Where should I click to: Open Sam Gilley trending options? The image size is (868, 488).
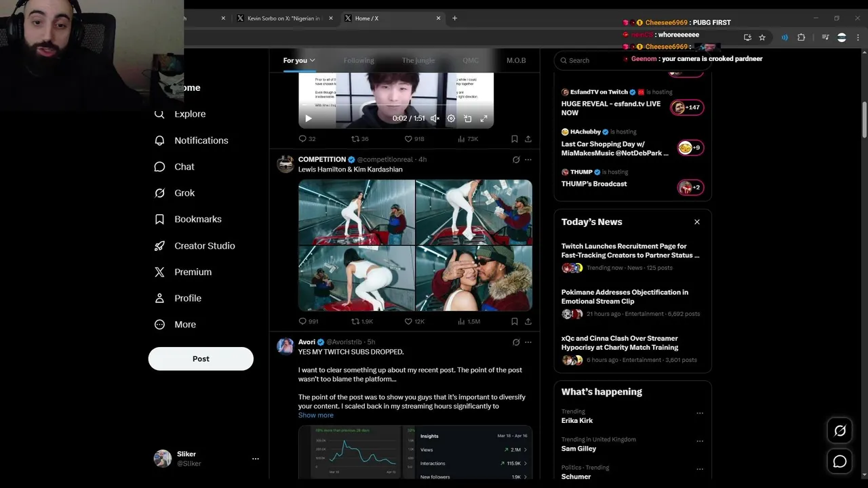tap(700, 441)
